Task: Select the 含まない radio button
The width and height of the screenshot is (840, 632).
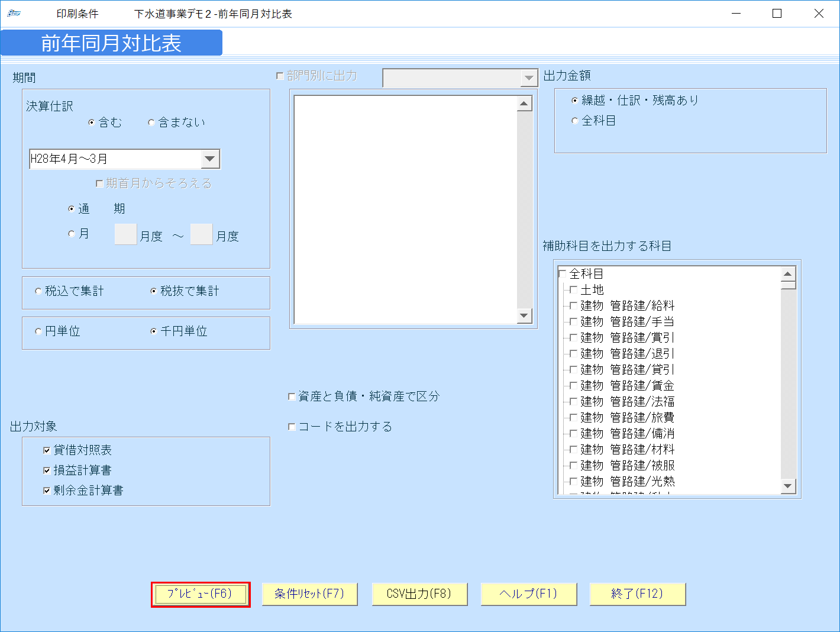Action: click(x=151, y=122)
